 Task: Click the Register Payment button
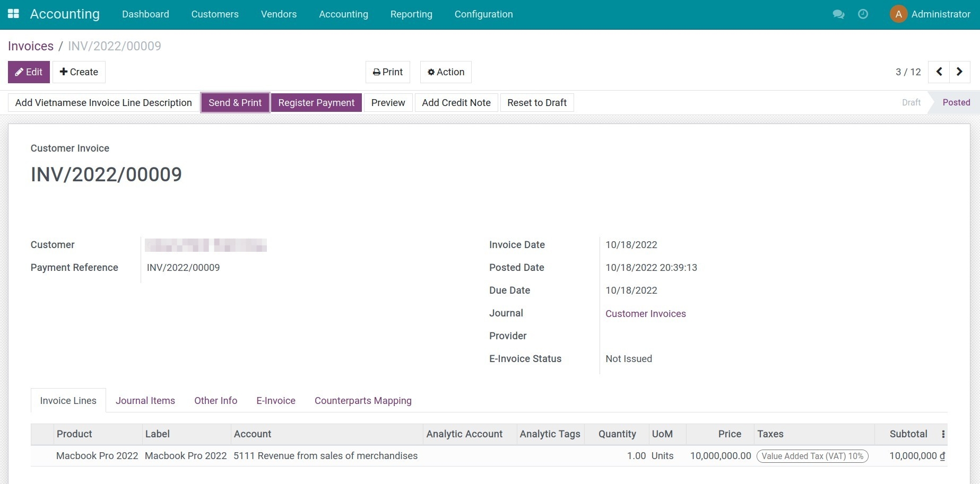click(316, 102)
